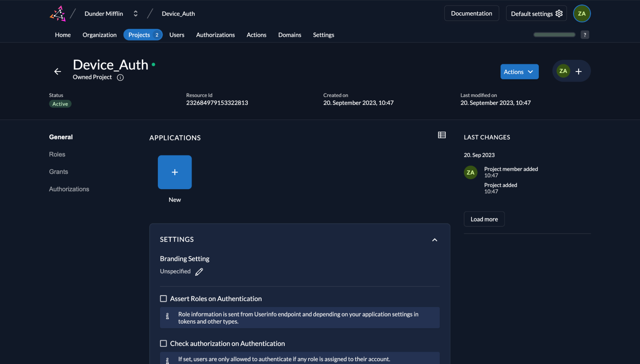640x364 pixels.
Task: Click the plus icon to add member
Action: click(x=578, y=71)
